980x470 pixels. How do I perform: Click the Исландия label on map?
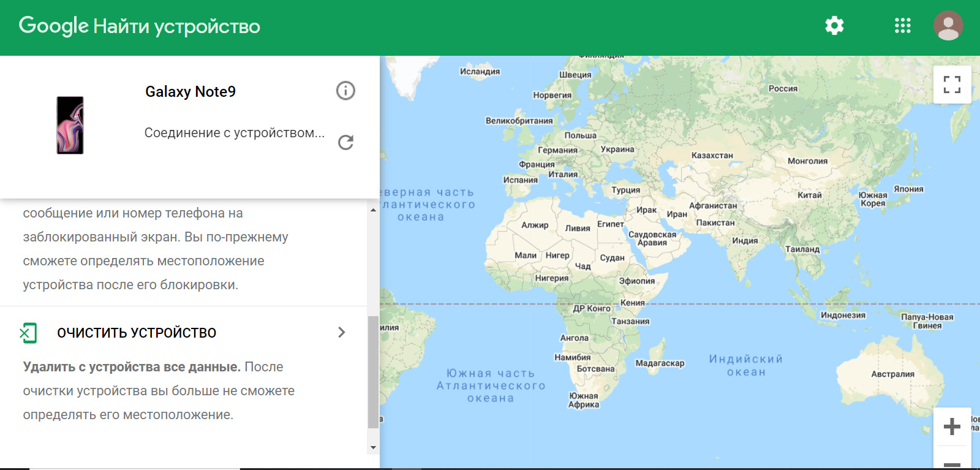(x=480, y=72)
